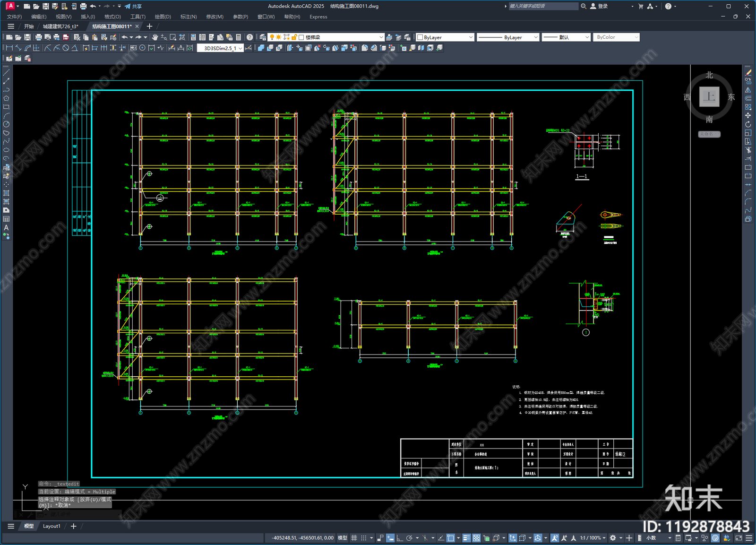Open the Autodesk App Store cart icon
Image resolution: width=756 pixels, height=545 pixels.
point(641,6)
